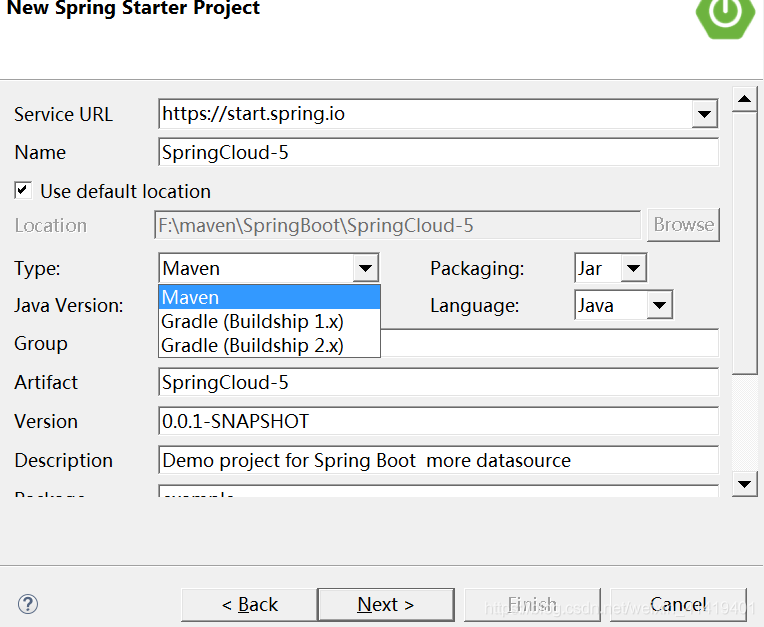Click the Browse button
Screen dimensions: 764x627
(684, 225)
